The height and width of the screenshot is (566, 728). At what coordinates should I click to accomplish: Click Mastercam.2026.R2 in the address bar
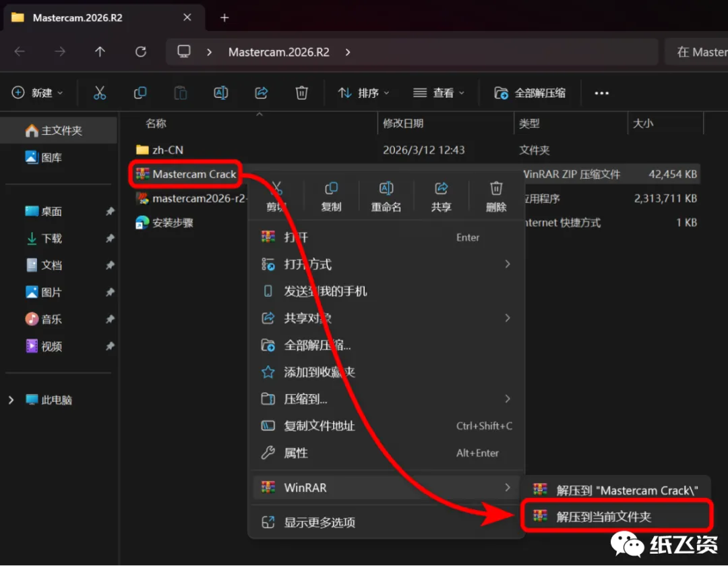pyautogui.click(x=278, y=52)
